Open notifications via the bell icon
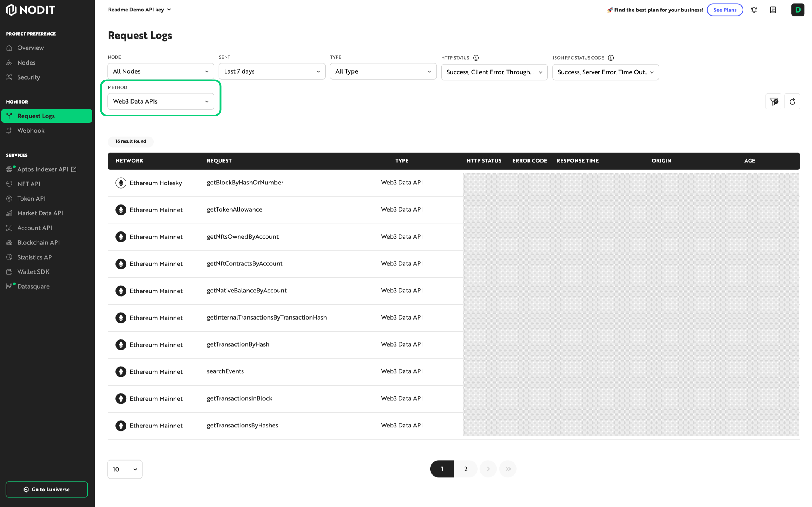The height and width of the screenshot is (507, 812). coord(754,10)
